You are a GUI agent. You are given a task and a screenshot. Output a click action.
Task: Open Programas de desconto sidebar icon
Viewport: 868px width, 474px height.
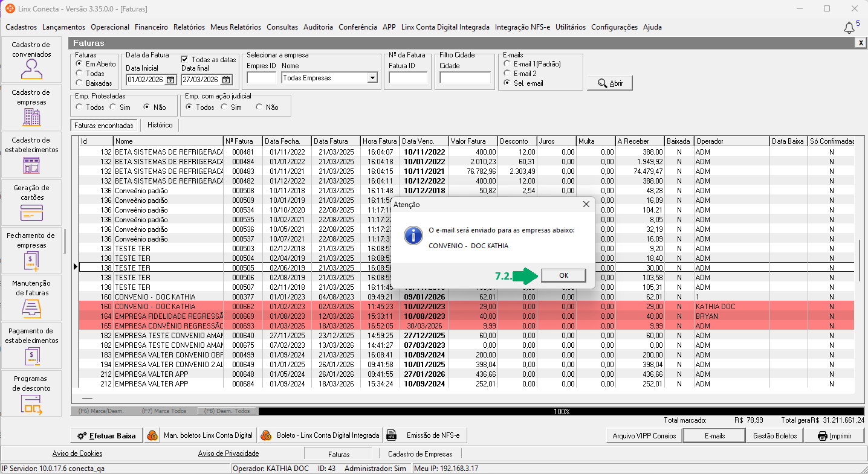click(x=31, y=393)
